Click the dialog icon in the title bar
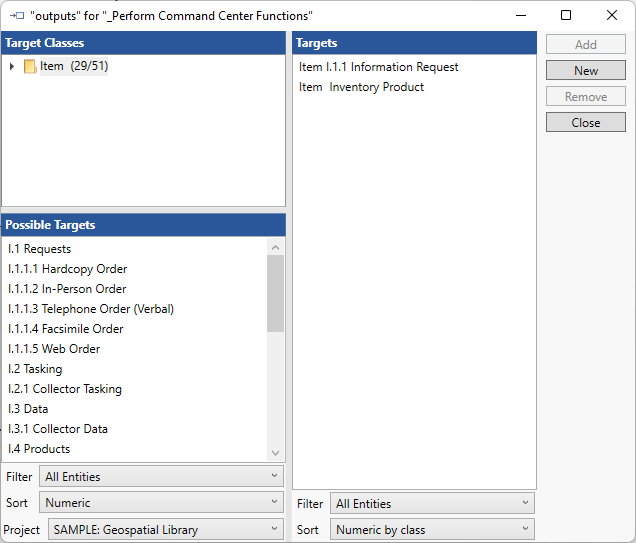Viewport: 636px width, 543px height. [16, 16]
